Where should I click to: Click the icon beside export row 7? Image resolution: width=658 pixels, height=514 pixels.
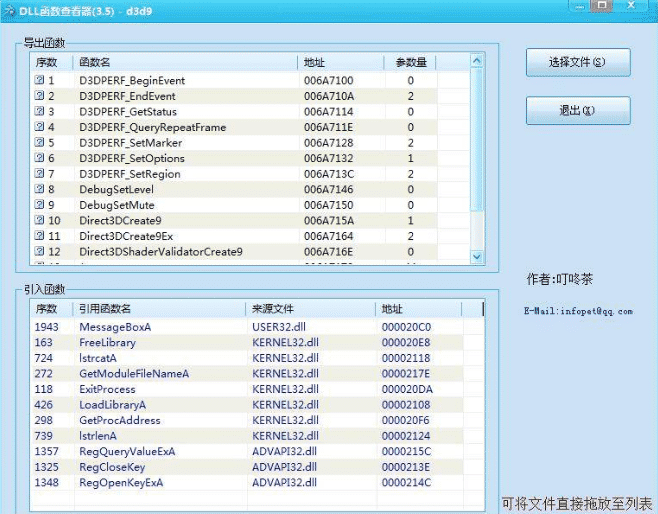click(39, 173)
